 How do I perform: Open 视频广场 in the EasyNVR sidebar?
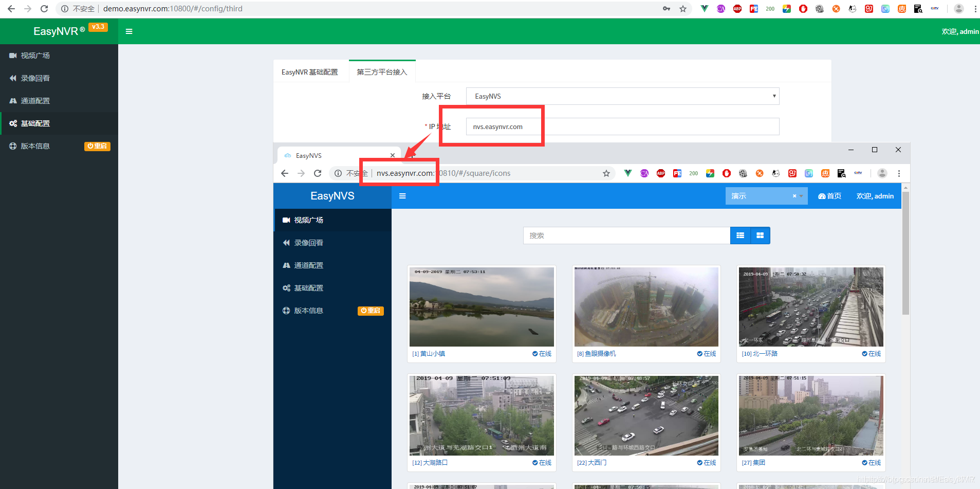click(59, 56)
